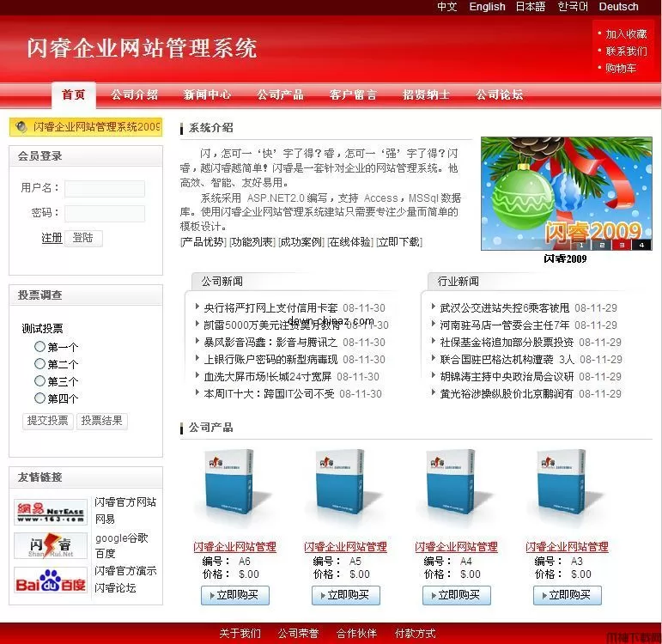The height and width of the screenshot is (644, 662).
Task: Open the 购物车 link
Action: pos(621,68)
